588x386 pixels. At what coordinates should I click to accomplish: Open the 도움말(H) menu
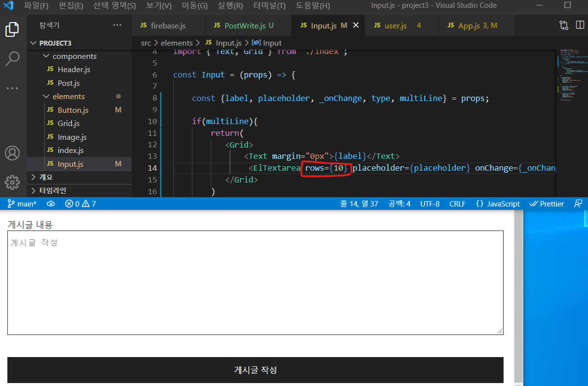[313, 5]
